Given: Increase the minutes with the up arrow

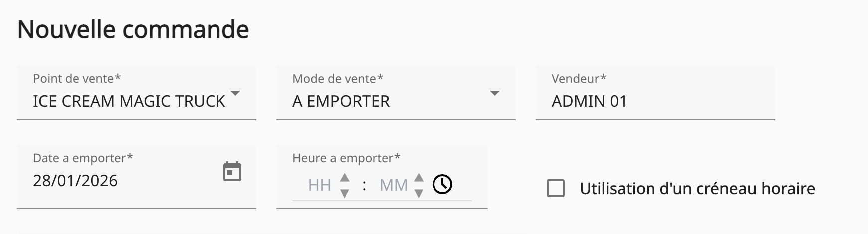Looking at the screenshot, I should point(419,177).
